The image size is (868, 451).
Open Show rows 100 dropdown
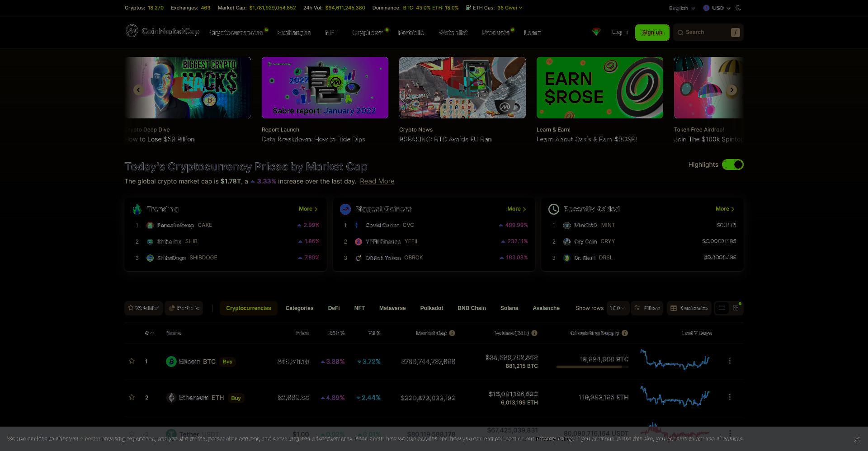pyautogui.click(x=618, y=308)
